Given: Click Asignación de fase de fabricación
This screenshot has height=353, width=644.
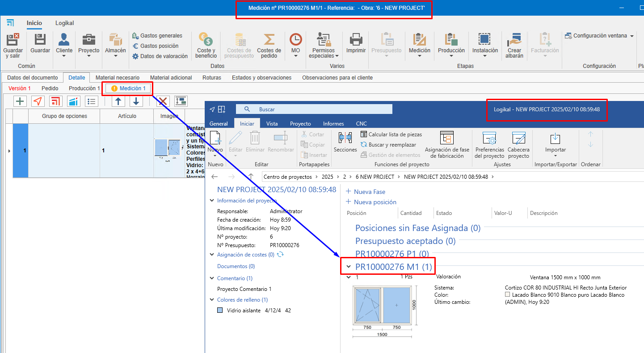Looking at the screenshot, I should point(447,145).
